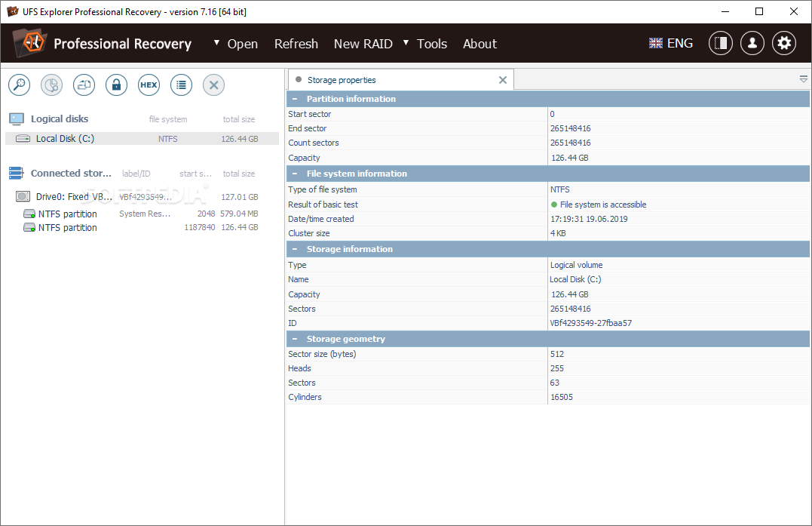Image resolution: width=812 pixels, height=526 pixels.
Task: Click the Logical disks monitor icon
Action: [17, 119]
